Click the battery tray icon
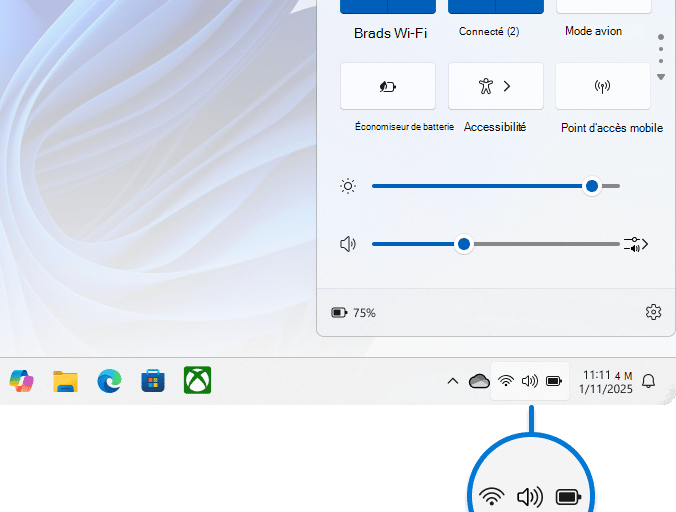 [554, 381]
